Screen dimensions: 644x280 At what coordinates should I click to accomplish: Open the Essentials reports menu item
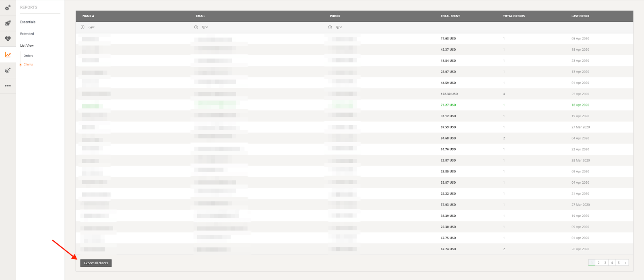tap(28, 22)
